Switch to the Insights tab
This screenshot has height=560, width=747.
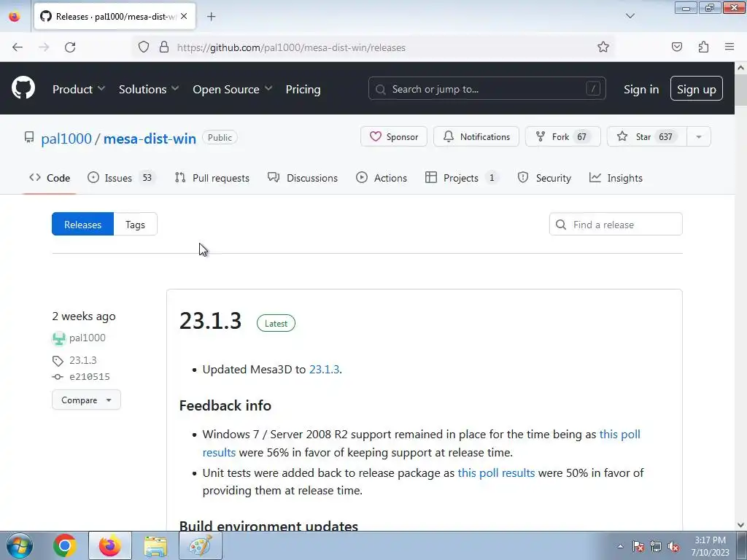coord(616,178)
